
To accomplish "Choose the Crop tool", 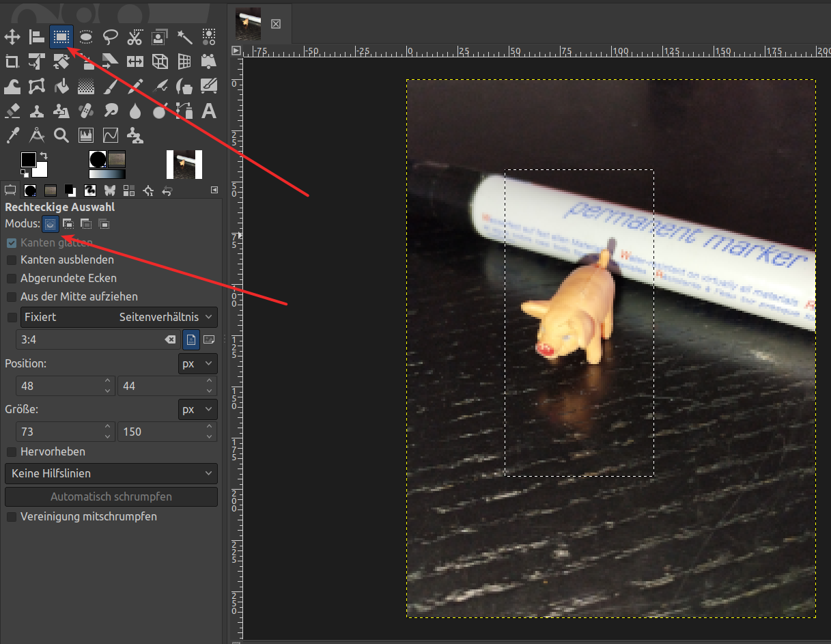I will pyautogui.click(x=12, y=61).
